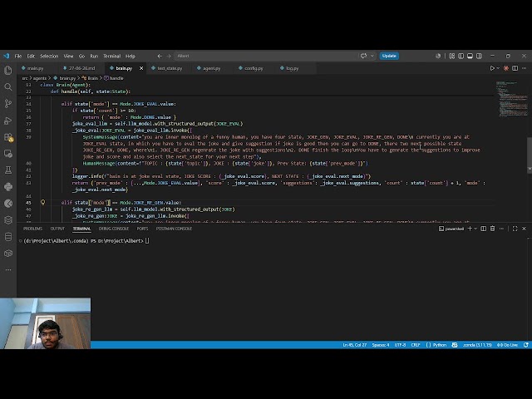
Task: Open editor more actions ellipsis
Action: (525, 68)
